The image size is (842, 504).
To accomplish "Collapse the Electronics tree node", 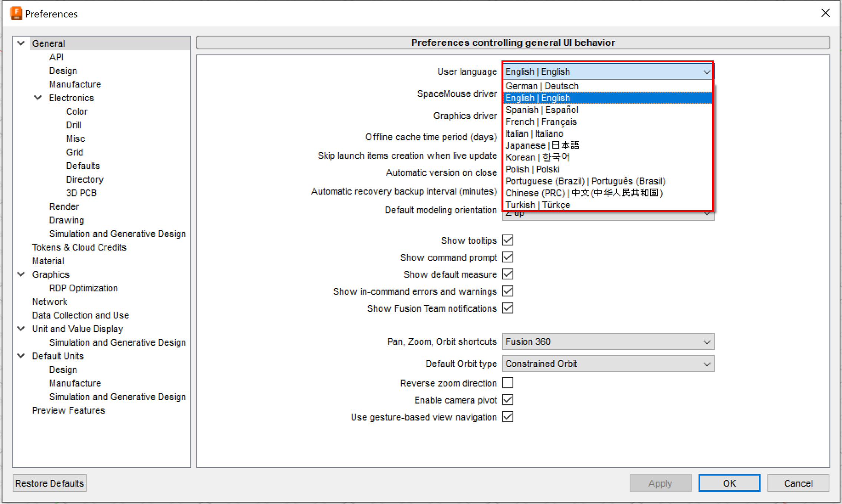I will [38, 98].
